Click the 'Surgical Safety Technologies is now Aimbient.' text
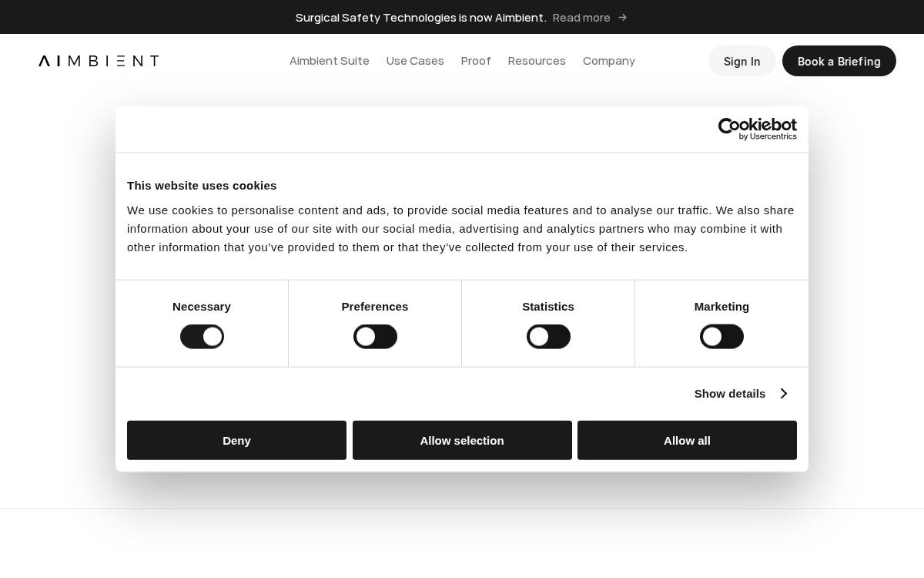 [421, 18]
